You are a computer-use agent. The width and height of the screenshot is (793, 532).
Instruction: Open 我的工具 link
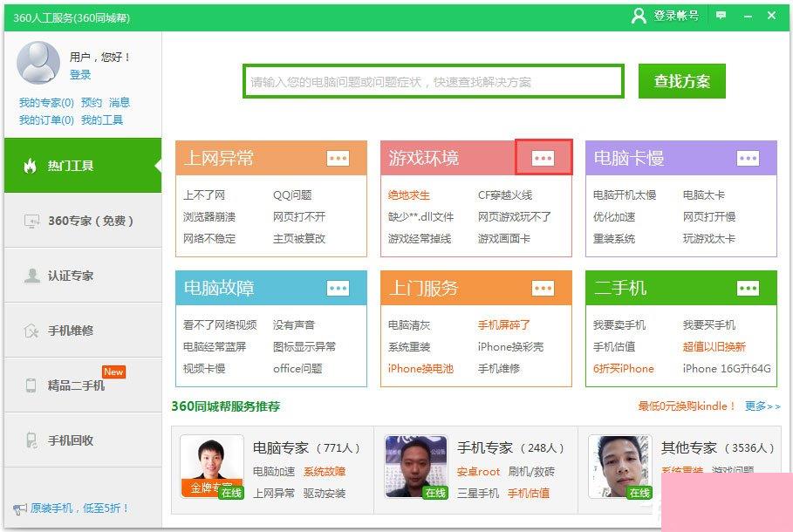(x=102, y=119)
